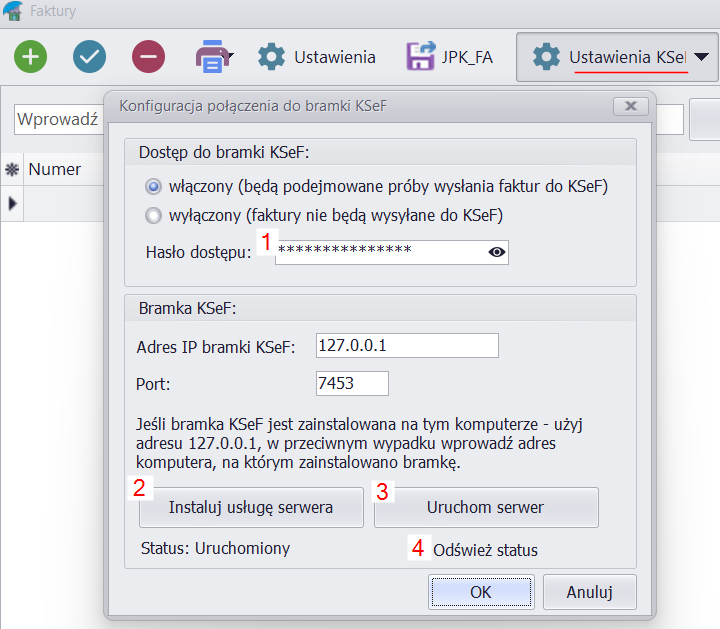Image resolution: width=720 pixels, height=629 pixels.
Task: Open Ustawienia settings from toolbar
Action: (x=316, y=57)
